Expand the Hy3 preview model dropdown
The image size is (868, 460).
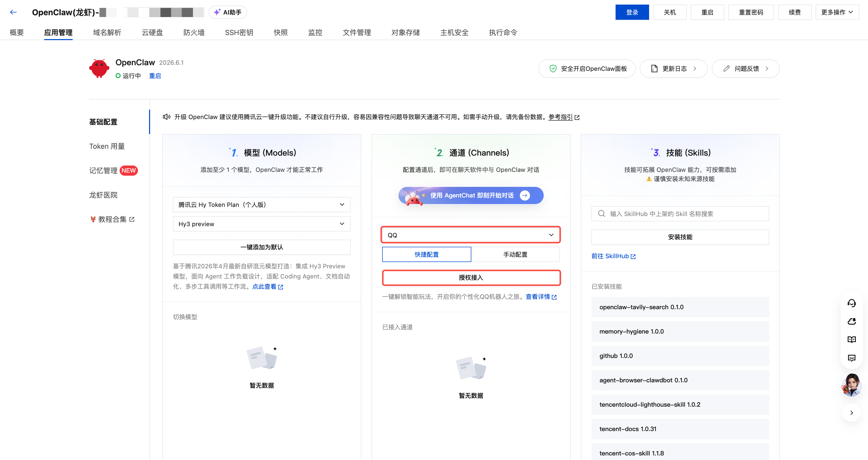pyautogui.click(x=262, y=224)
